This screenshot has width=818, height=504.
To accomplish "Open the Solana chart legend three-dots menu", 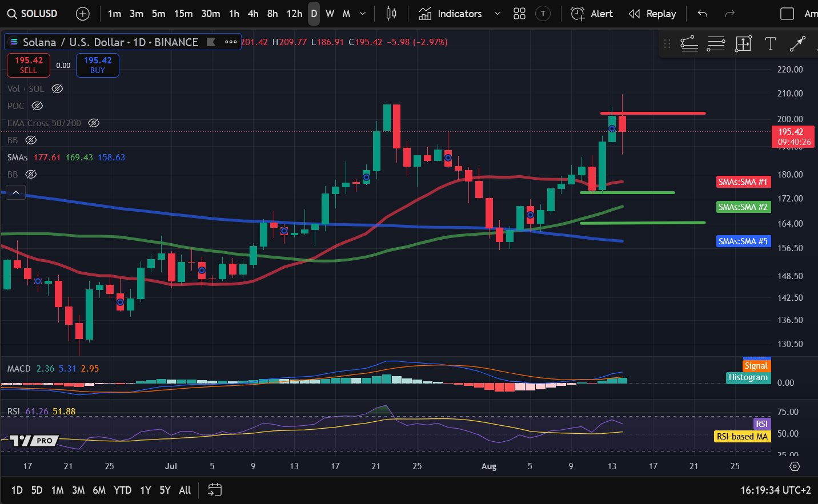I will click(x=231, y=42).
